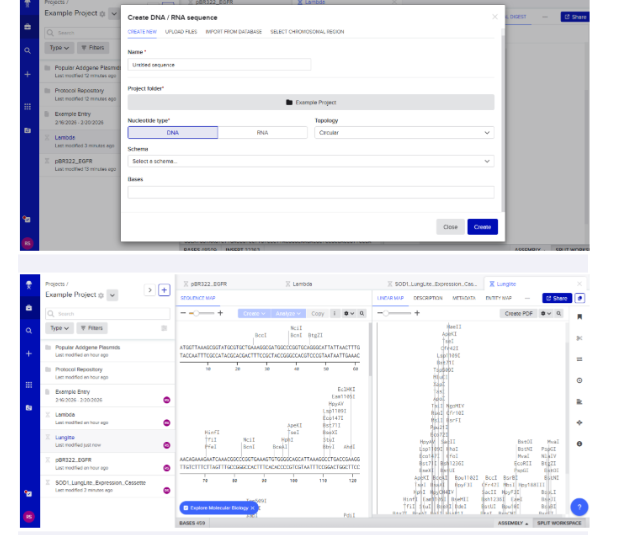Select DNA nucleotide type in the dialog

(x=173, y=132)
